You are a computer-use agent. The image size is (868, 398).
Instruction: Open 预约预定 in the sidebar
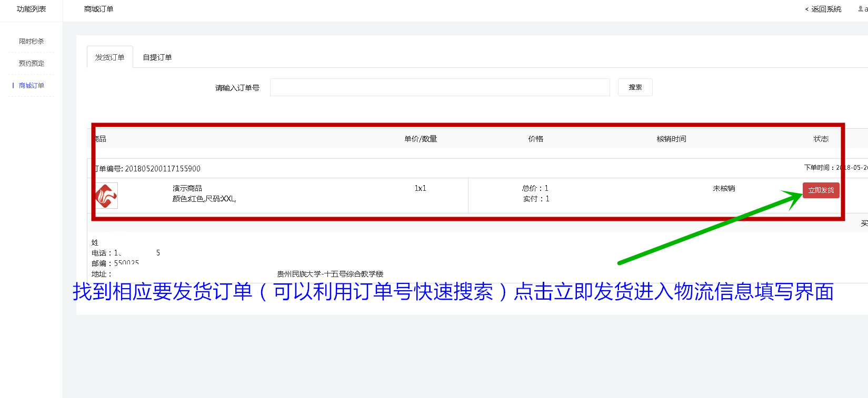(x=32, y=64)
